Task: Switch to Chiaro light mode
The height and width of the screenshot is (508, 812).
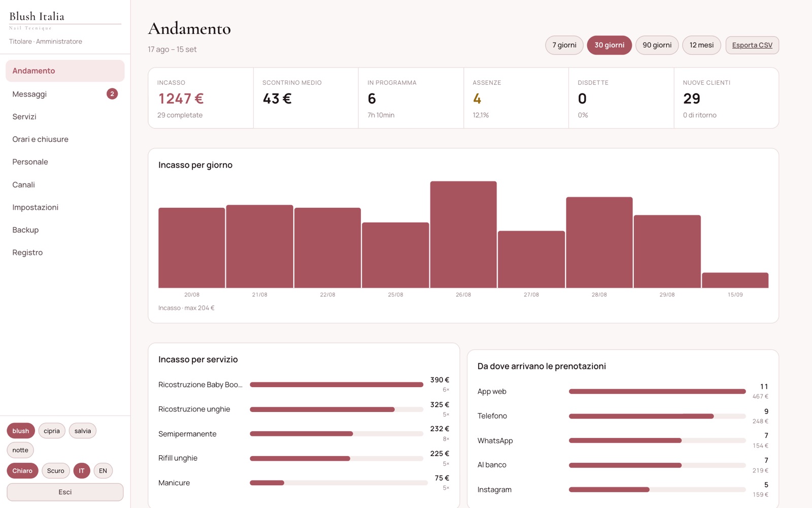Action: (22, 471)
